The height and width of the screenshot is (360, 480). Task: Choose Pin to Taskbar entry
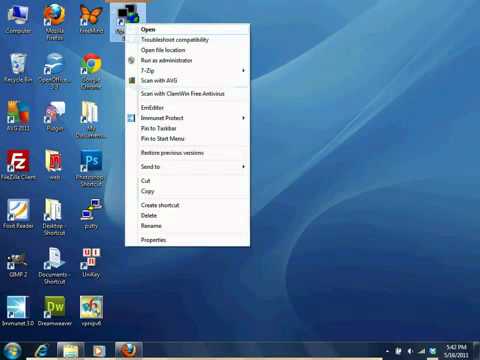(x=187, y=128)
